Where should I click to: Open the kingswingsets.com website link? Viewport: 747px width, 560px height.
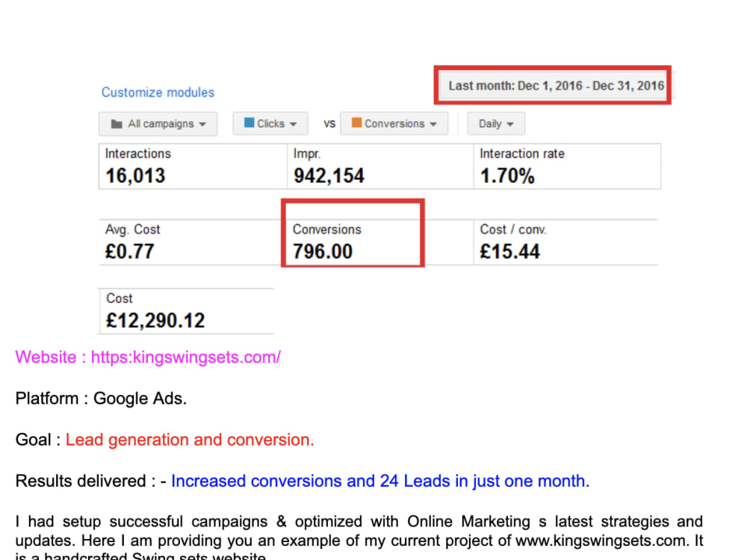[x=186, y=357]
